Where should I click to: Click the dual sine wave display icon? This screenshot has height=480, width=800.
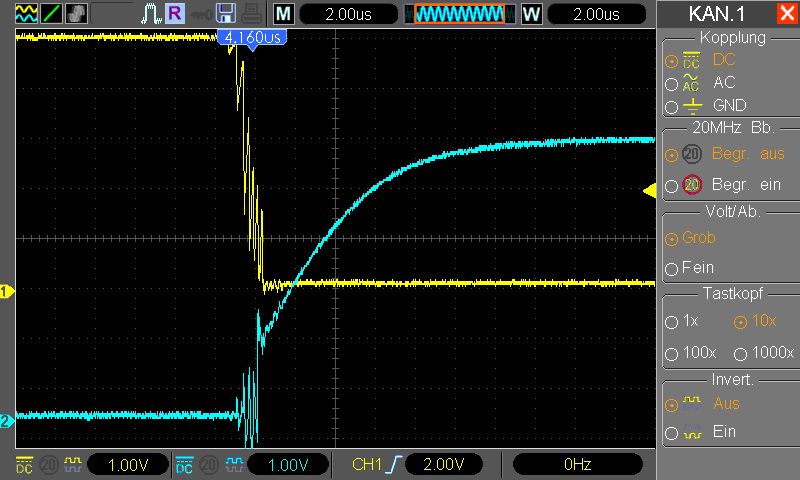26,13
